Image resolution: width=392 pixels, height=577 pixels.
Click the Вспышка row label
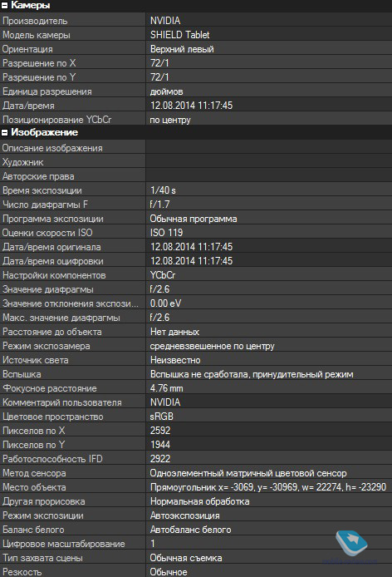click(x=22, y=374)
